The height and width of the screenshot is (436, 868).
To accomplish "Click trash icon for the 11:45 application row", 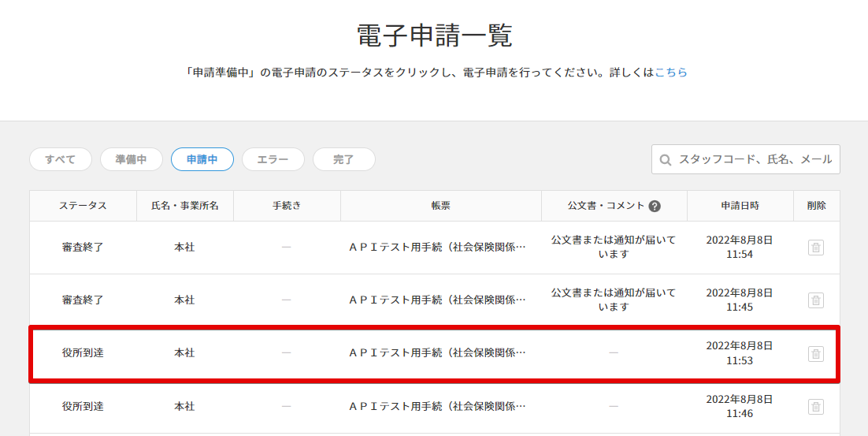I will (816, 300).
